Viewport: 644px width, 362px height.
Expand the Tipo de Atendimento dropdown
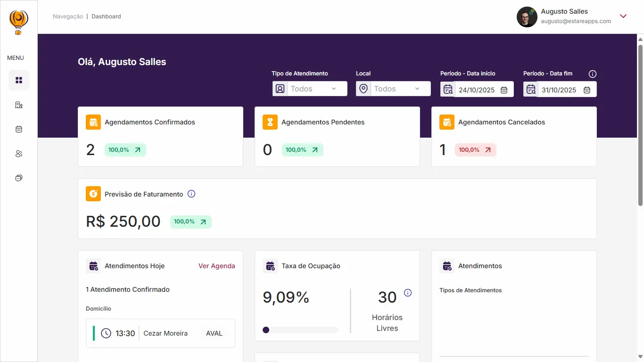pos(310,89)
